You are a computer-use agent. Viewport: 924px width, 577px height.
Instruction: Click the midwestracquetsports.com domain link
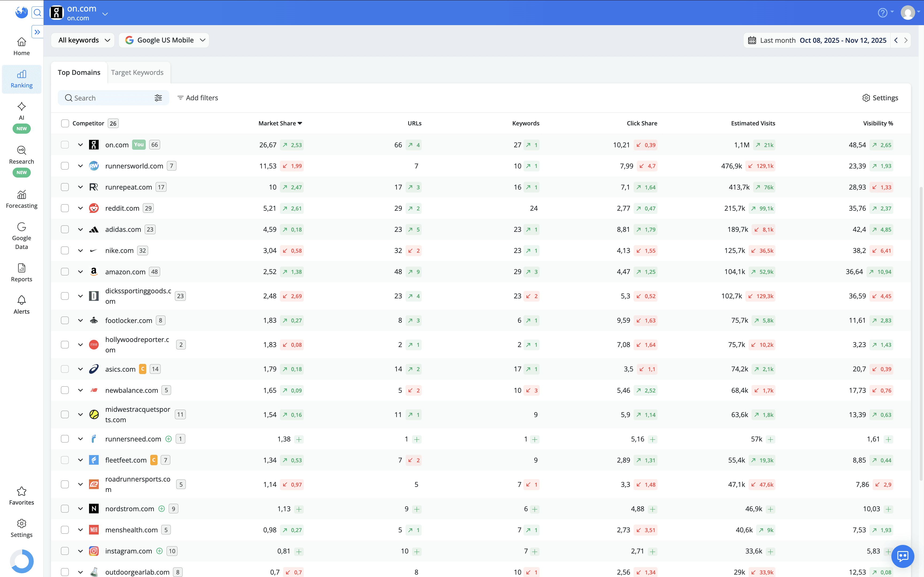(x=138, y=414)
